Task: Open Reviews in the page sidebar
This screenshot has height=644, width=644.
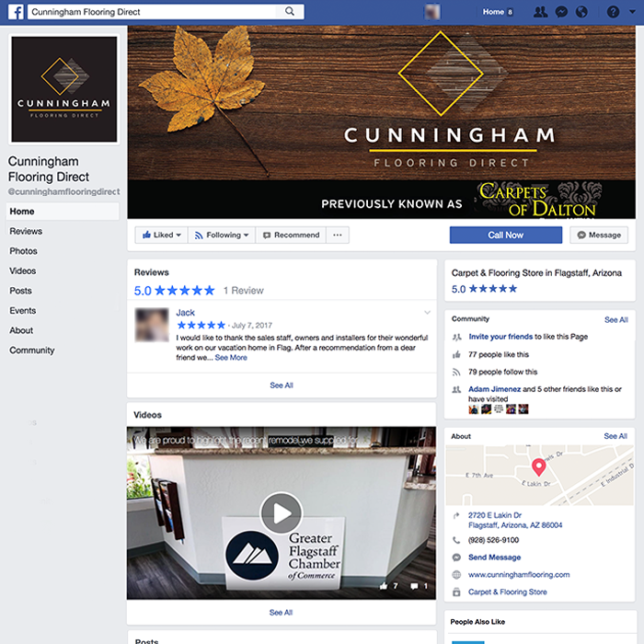Action: pyautogui.click(x=26, y=231)
